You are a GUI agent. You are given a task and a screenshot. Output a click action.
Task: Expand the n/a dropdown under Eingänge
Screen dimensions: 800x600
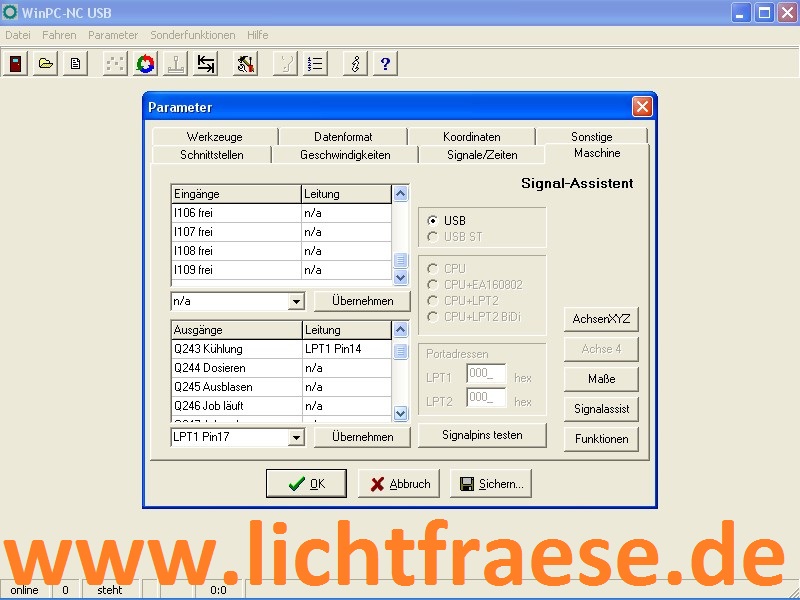tap(296, 301)
